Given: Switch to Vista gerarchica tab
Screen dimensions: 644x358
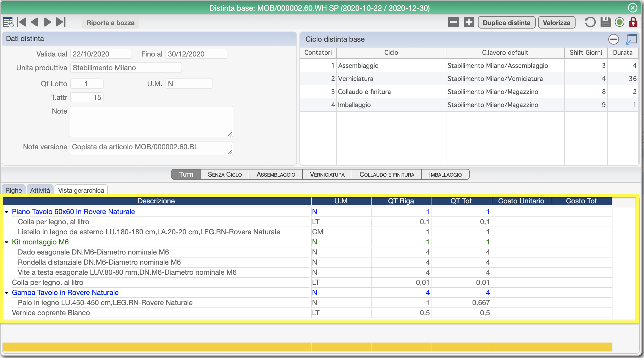Looking at the screenshot, I should pos(81,190).
